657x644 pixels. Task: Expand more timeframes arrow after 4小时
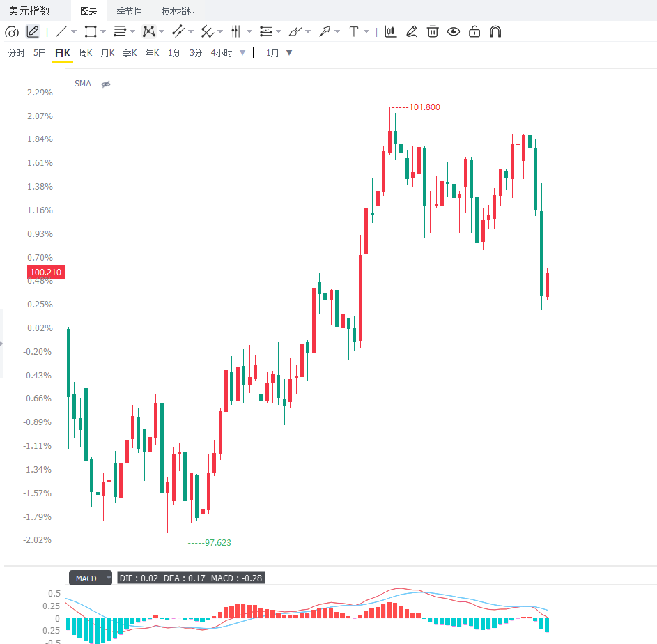[x=242, y=53]
